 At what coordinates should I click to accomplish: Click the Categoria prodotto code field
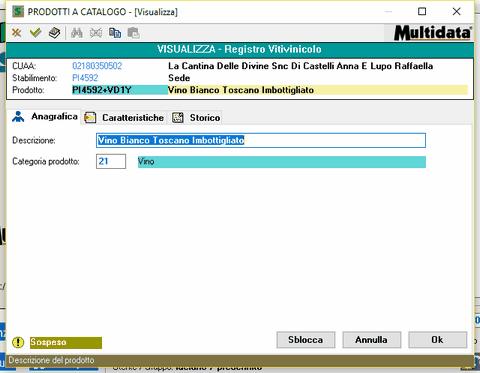[x=111, y=161]
